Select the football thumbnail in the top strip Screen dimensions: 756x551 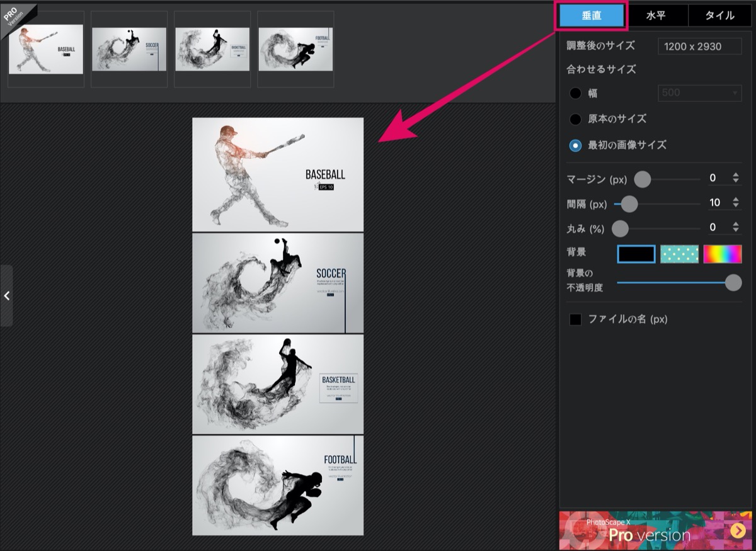point(295,49)
